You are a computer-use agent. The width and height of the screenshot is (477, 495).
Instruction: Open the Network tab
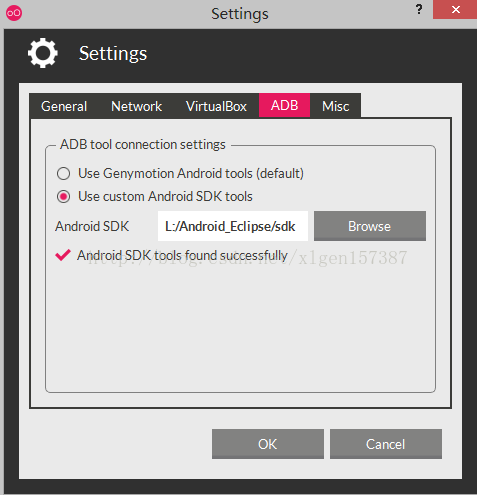[x=136, y=106]
